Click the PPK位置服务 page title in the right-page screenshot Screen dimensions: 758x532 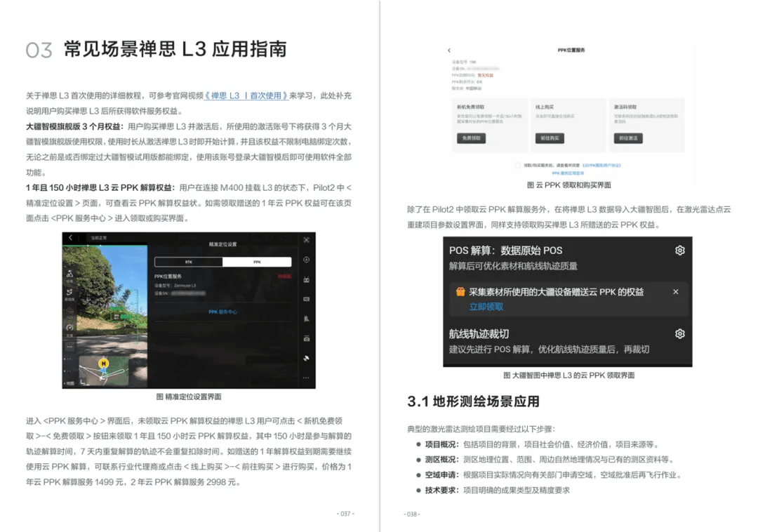click(x=571, y=51)
